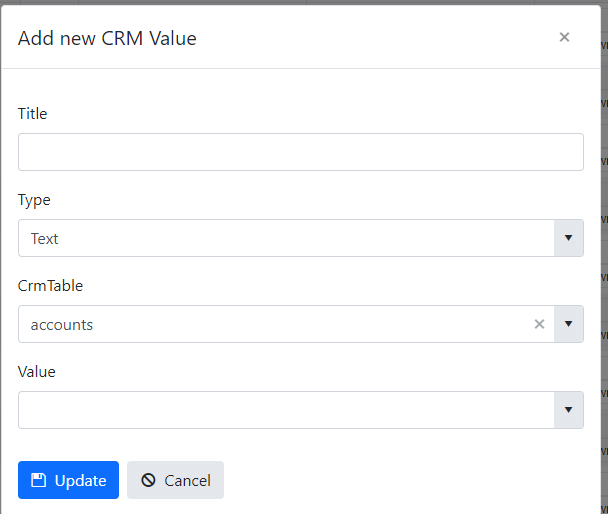608x514 pixels.
Task: Click the accounts value in CrmTable field
Action: point(62,324)
